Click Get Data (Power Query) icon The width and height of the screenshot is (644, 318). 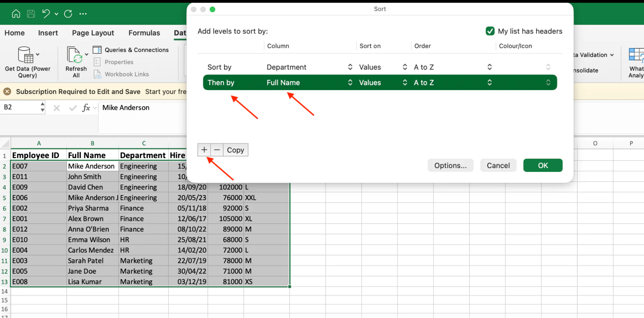point(25,55)
